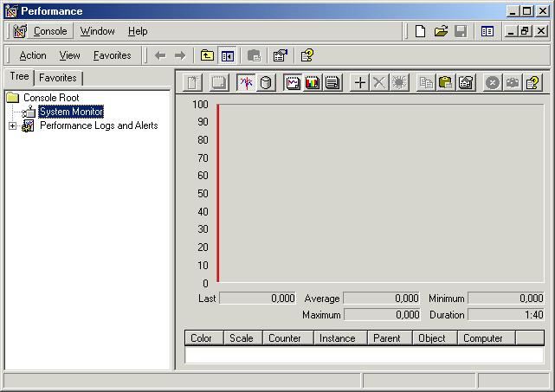The width and height of the screenshot is (555, 392).
Task: Select Console Root in tree
Action: [x=51, y=97]
